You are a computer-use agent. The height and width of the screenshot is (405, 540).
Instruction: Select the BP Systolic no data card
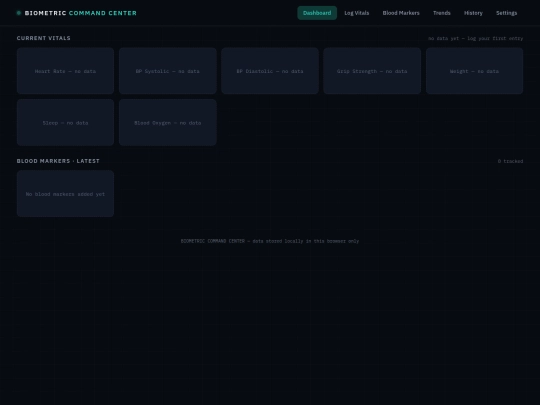168,71
